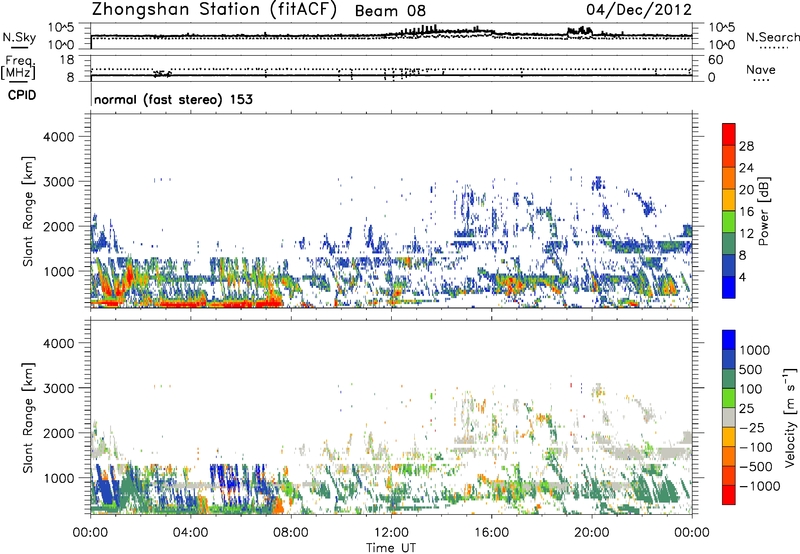The image size is (800, 554).
Task: Pick the red bottom segment of Velocity colorbar
Action: 729,495
